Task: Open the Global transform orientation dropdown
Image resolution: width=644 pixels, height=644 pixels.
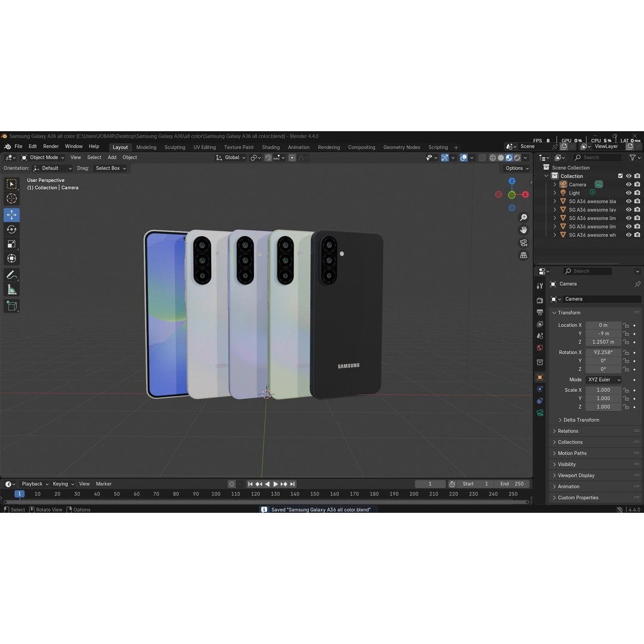Action: pos(231,157)
